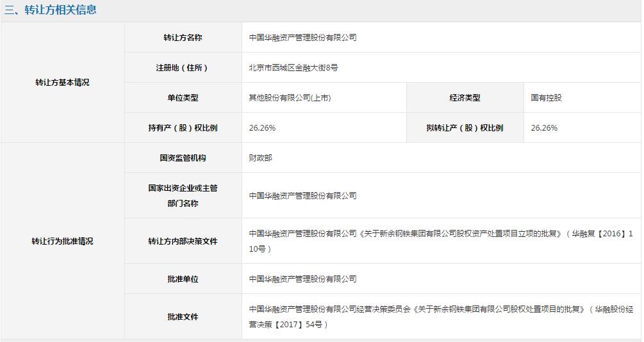Click the 国家出资企业或主管部门名称 label

click(x=183, y=195)
